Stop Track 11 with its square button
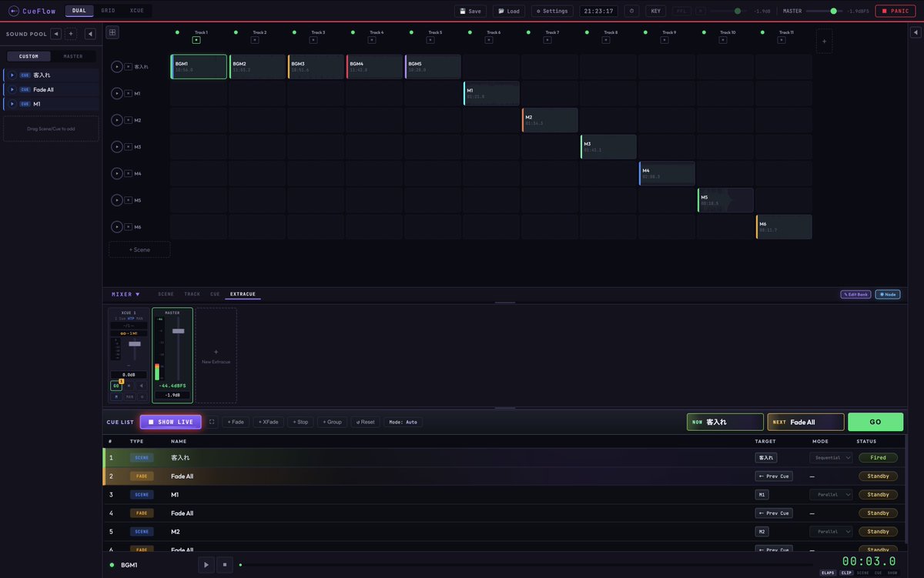924x578 pixels. [782, 40]
